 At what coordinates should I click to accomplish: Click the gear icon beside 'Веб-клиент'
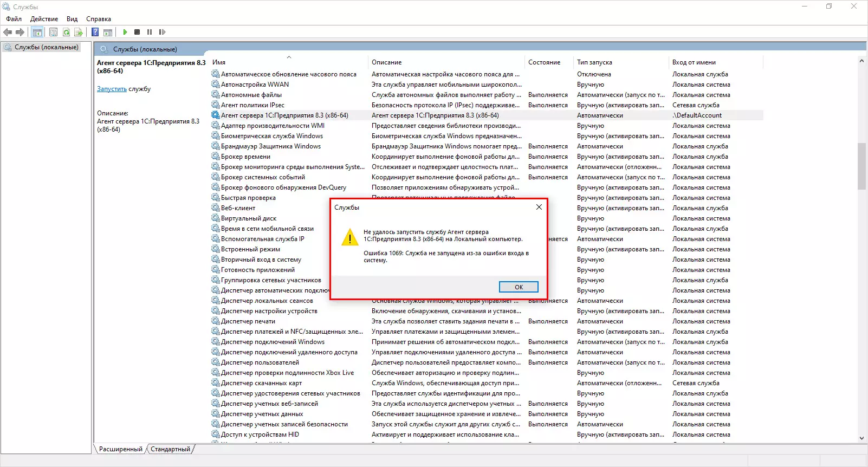click(x=216, y=208)
